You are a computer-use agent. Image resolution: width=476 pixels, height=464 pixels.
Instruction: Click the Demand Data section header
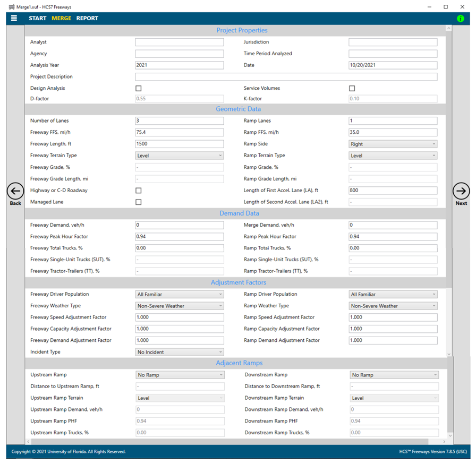(x=239, y=213)
